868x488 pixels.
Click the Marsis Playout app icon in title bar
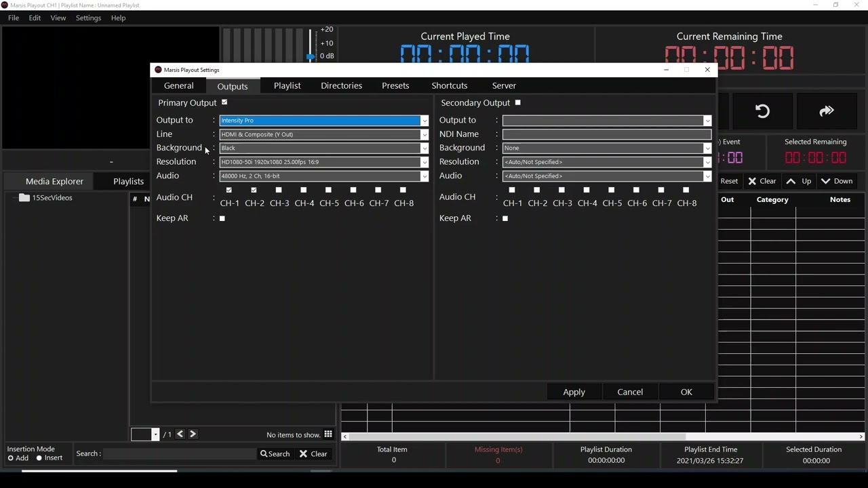5,5
